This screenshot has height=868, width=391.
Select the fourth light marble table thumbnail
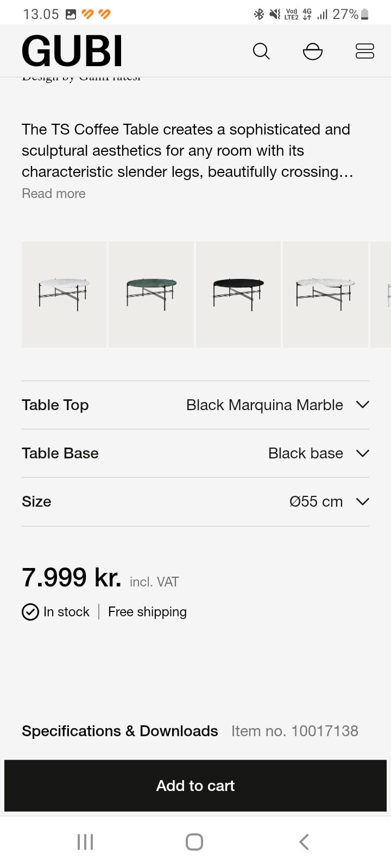tap(325, 295)
